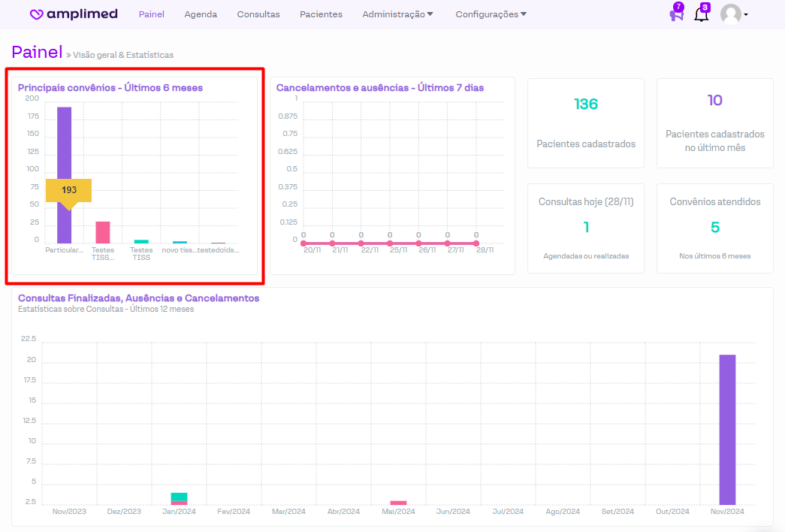785x532 pixels.
Task: Switch to the Consultas page
Action: [258, 14]
